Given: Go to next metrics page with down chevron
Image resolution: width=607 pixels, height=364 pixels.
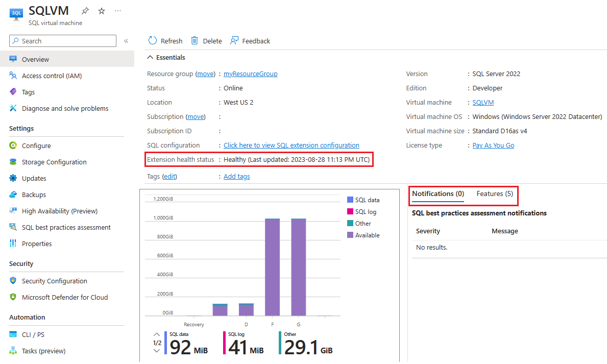Looking at the screenshot, I should click(157, 351).
